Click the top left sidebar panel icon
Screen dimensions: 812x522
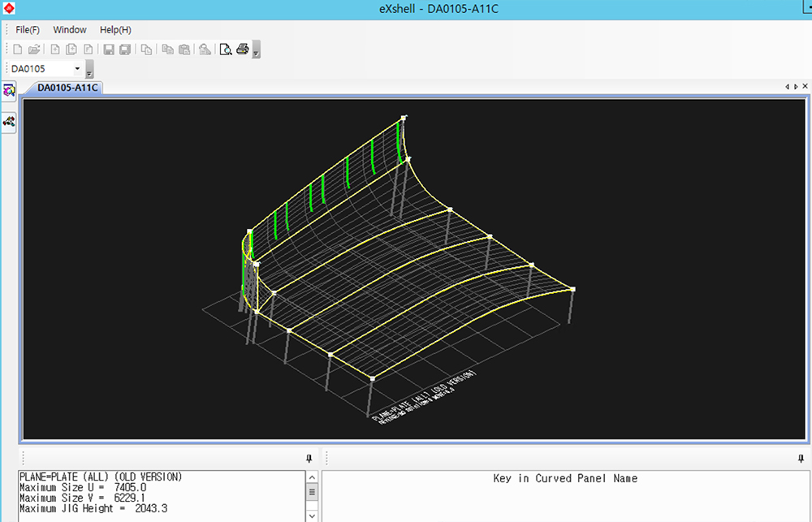[x=10, y=90]
